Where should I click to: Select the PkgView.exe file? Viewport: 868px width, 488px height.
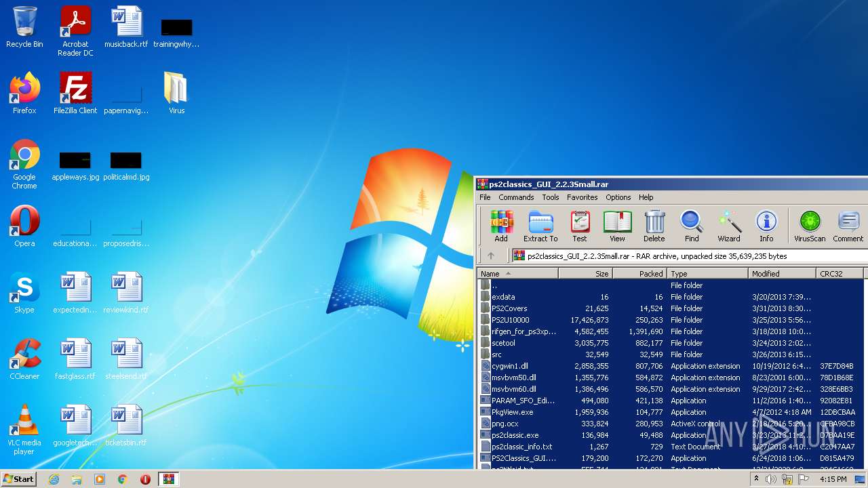pyautogui.click(x=671, y=412)
